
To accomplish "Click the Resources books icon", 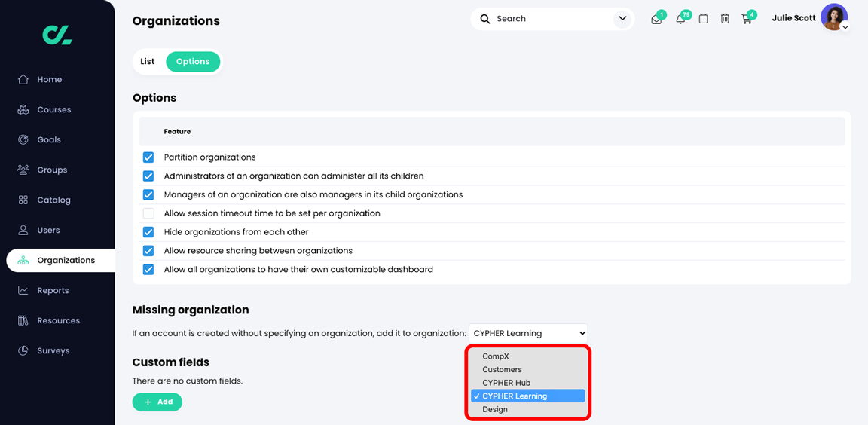I will pos(23,320).
